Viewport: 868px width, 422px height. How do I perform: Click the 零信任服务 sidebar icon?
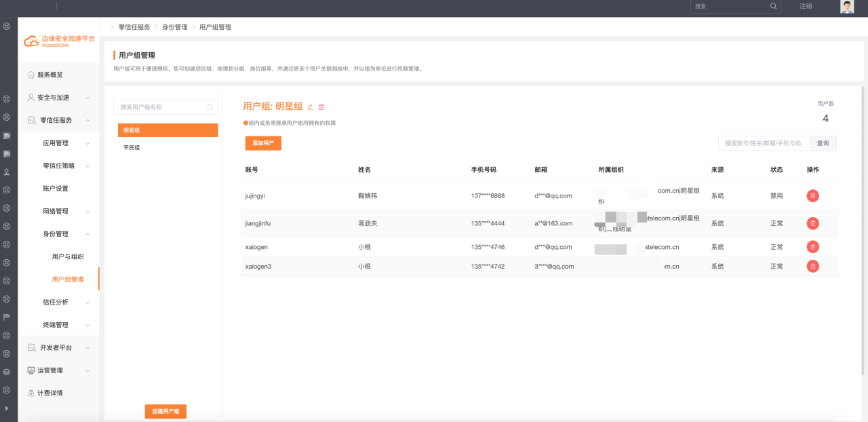point(31,120)
